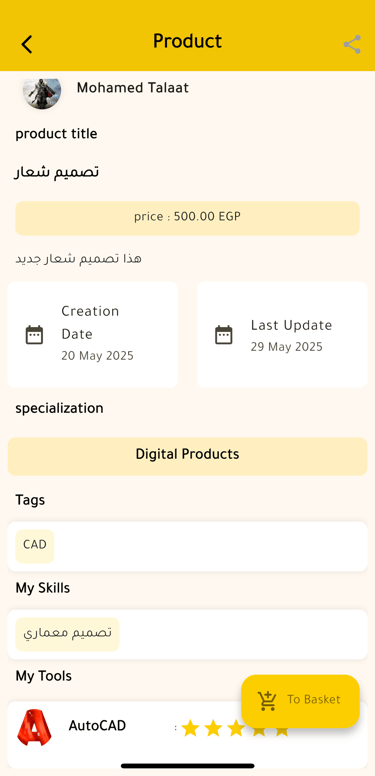Tap the back arrow icon
Image resolution: width=375 pixels, height=776 pixels.
pos(27,44)
